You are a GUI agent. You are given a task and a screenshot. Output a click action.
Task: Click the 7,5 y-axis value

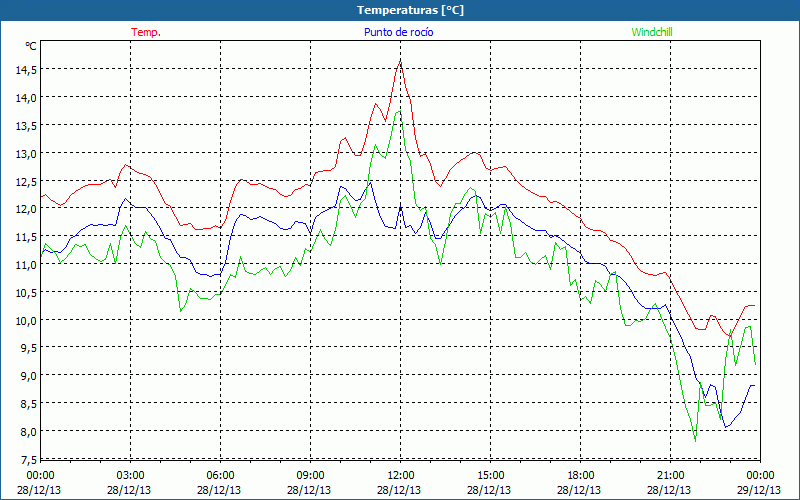click(x=28, y=460)
